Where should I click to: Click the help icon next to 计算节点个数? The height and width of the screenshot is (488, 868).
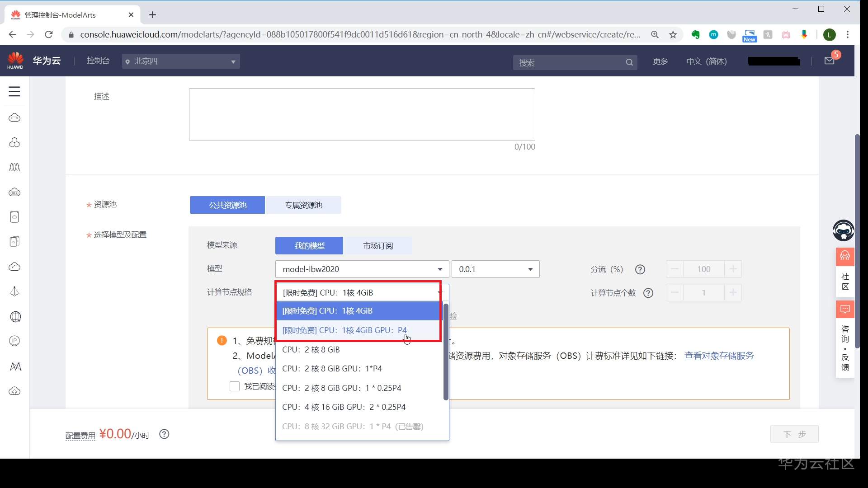tap(648, 293)
